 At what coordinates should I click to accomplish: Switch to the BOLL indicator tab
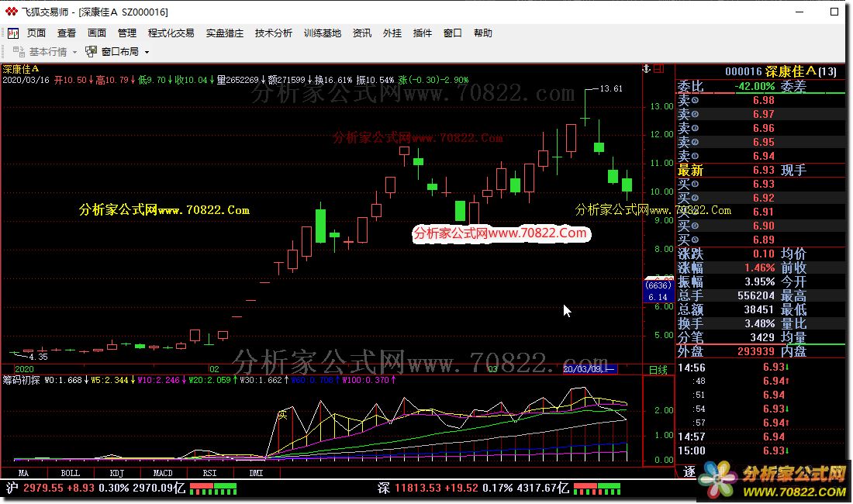point(70,473)
